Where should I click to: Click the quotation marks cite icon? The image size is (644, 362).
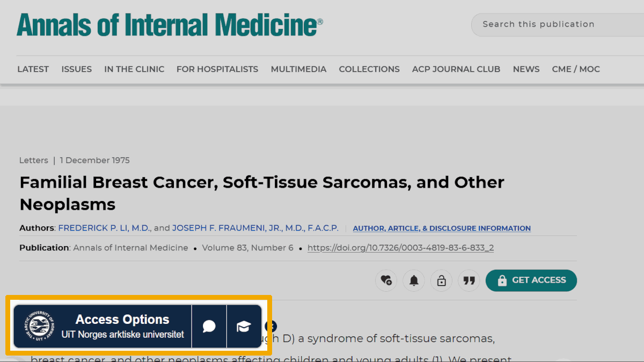470,280
